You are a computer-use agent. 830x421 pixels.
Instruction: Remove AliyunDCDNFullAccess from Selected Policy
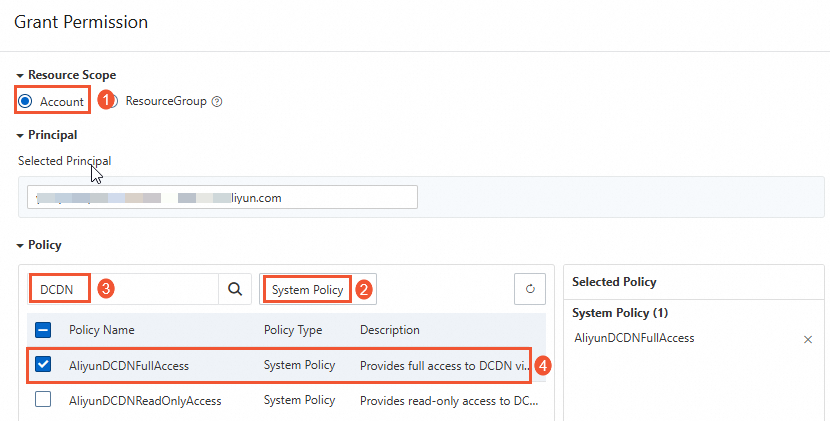click(808, 339)
